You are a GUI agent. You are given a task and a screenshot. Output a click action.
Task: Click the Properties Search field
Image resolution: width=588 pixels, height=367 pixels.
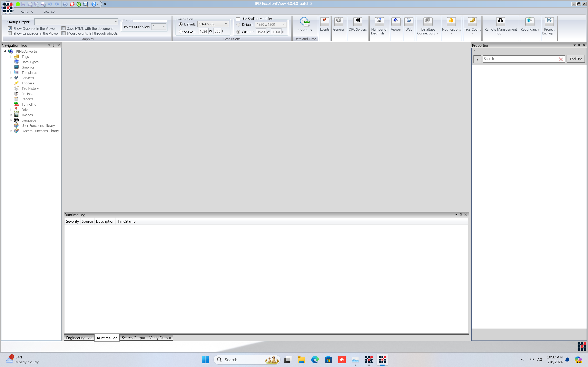(520, 59)
